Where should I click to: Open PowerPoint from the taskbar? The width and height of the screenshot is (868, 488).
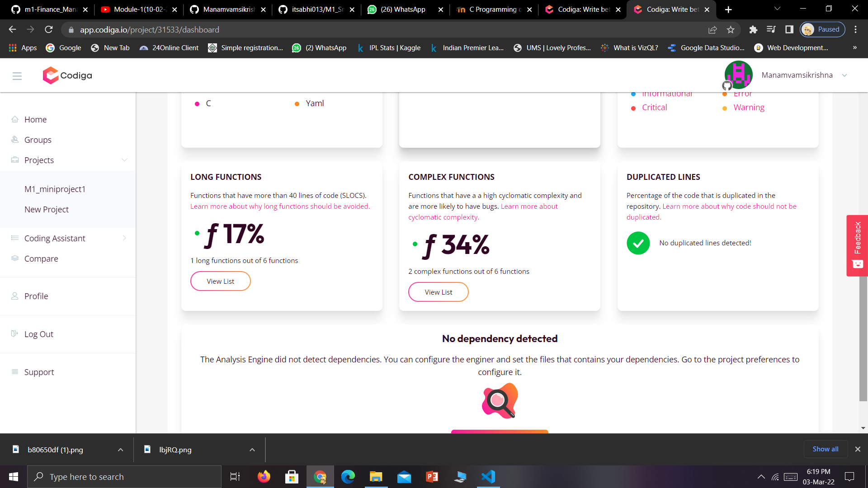coord(432,477)
